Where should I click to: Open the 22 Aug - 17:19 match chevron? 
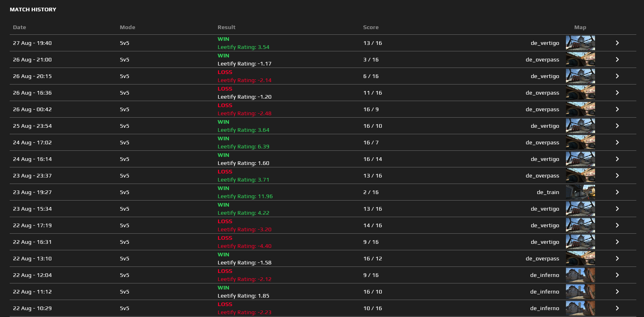(617, 225)
